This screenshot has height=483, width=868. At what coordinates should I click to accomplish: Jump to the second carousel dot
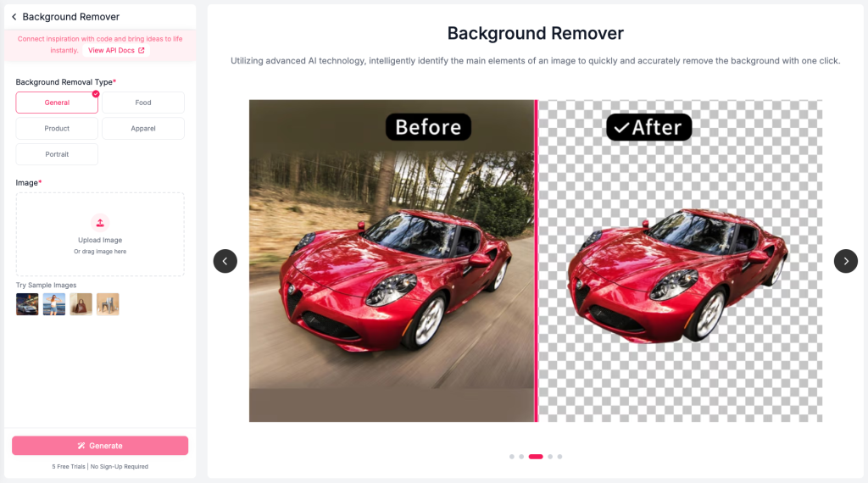pos(521,457)
